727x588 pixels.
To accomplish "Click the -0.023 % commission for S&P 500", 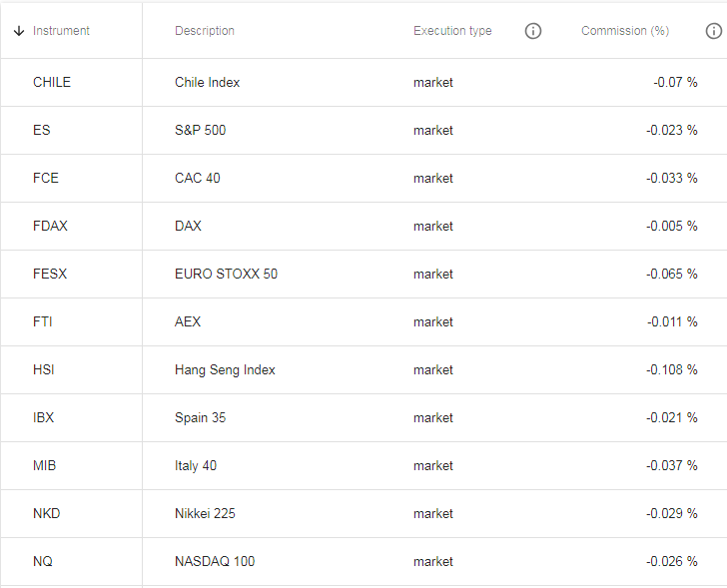I will (672, 130).
